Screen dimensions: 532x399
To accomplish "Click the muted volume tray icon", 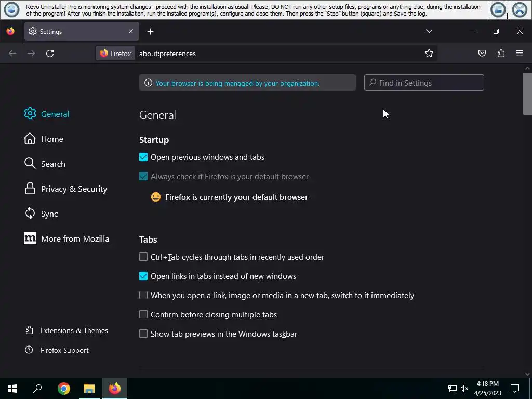I will coord(464,389).
